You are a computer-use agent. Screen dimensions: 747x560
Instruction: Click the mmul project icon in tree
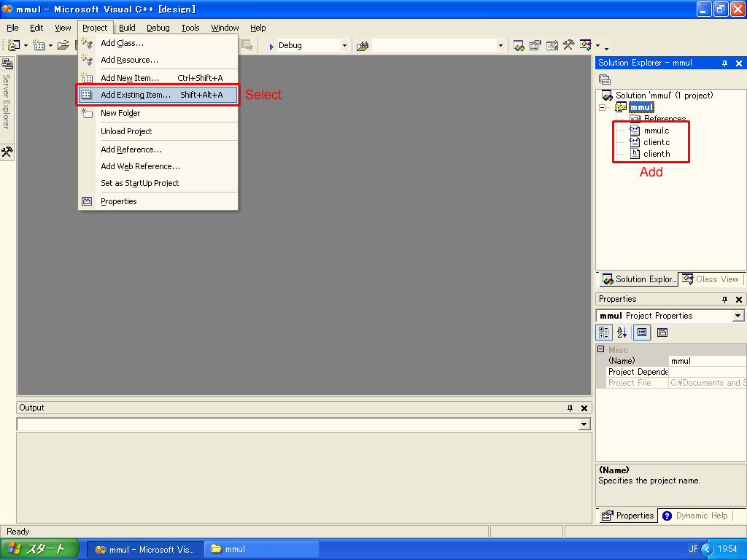pyautogui.click(x=621, y=107)
